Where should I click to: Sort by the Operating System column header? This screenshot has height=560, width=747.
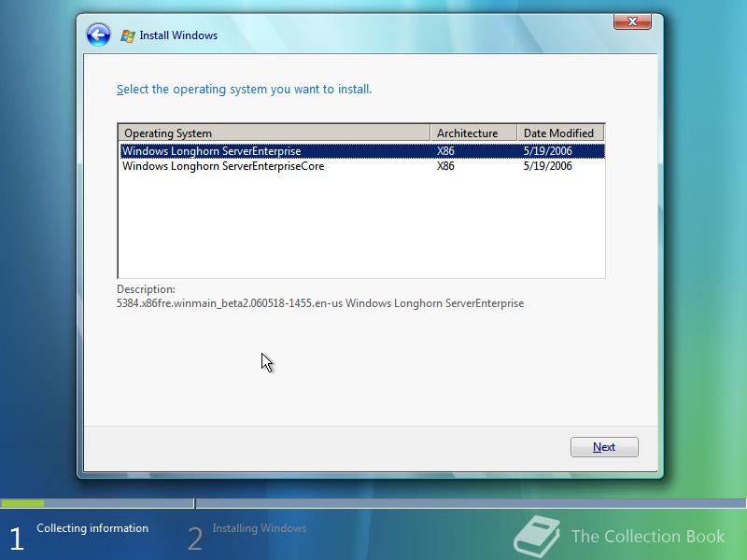(x=274, y=133)
